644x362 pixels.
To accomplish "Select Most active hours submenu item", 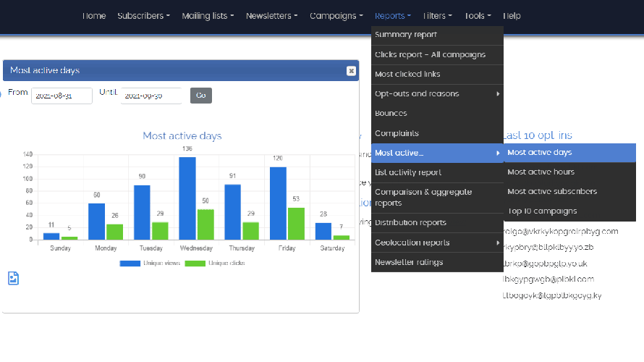I will (x=541, y=172).
